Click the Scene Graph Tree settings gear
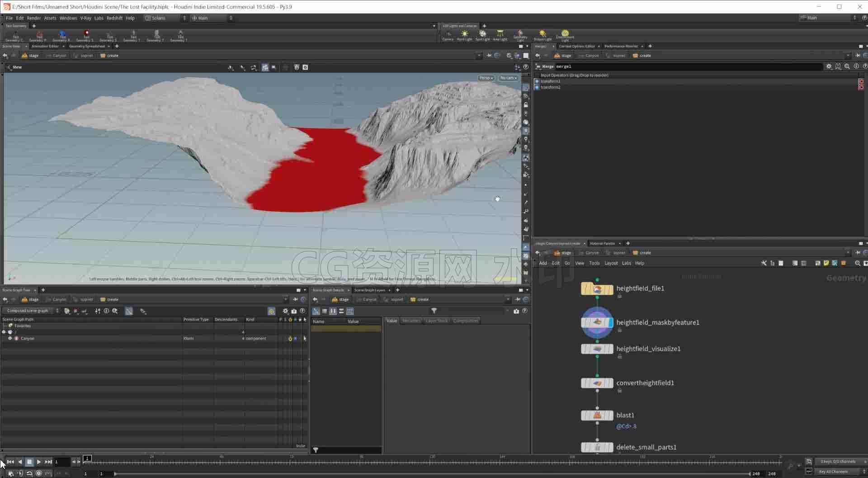Image resolution: width=868 pixels, height=478 pixels. pos(285,311)
